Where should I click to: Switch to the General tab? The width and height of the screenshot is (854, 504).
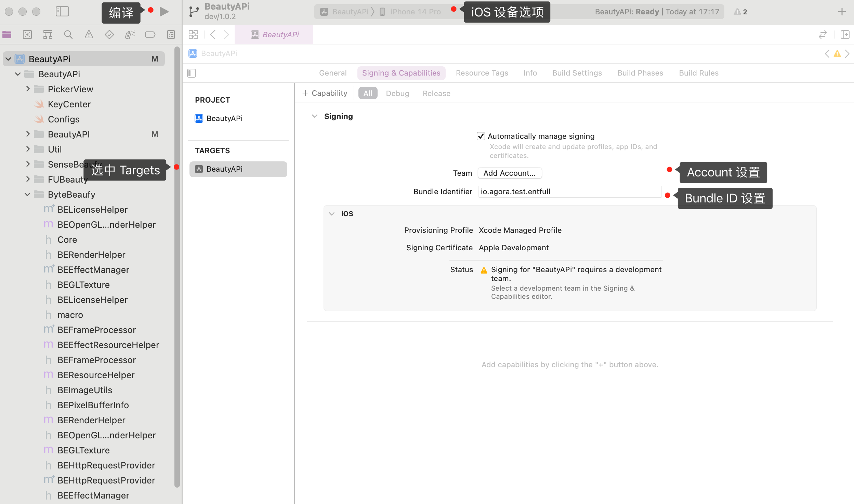(x=333, y=73)
